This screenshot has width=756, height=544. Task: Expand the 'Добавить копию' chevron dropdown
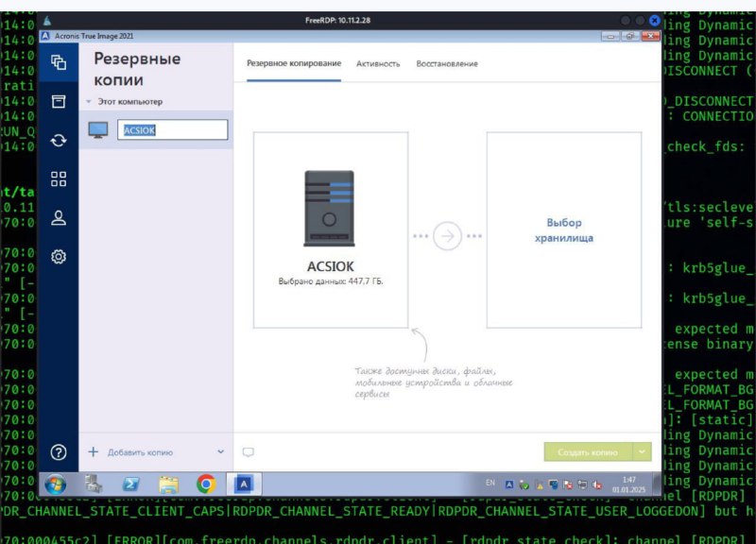[220, 452]
